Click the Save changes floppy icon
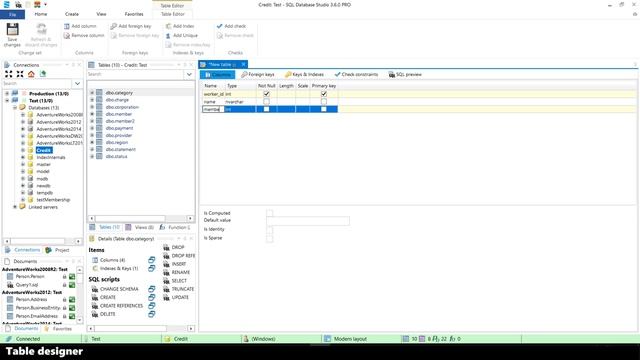Viewport: 640px width, 360px height. 12,30
